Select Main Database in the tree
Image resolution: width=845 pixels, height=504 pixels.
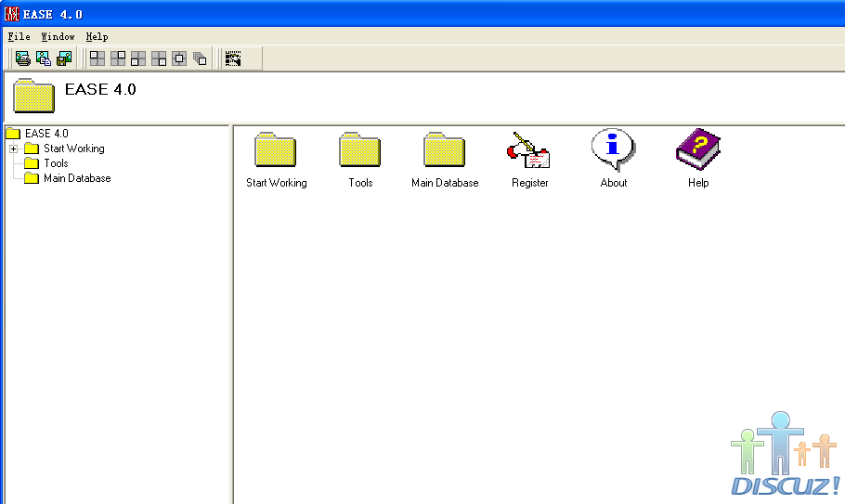pos(77,178)
